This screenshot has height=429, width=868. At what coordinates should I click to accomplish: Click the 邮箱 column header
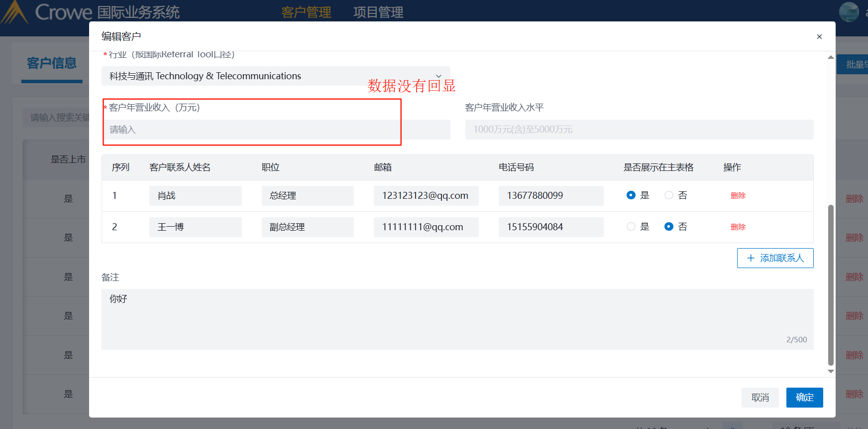(383, 167)
